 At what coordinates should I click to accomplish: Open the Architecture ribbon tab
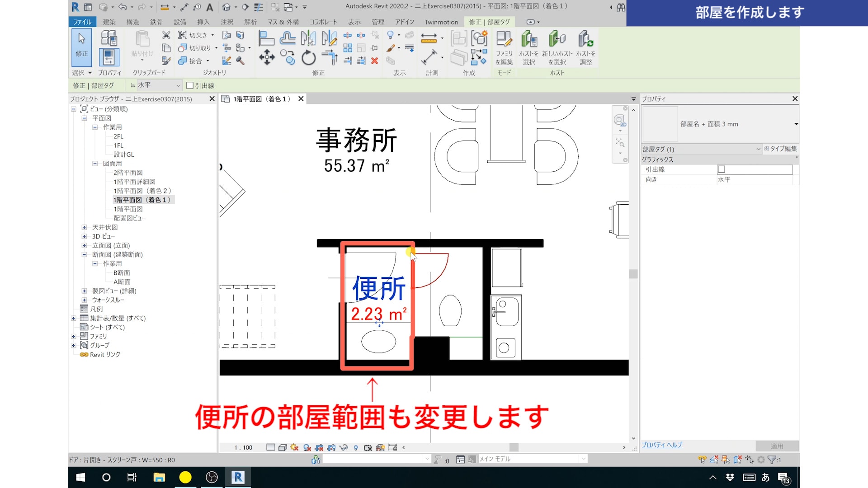pyautogui.click(x=109, y=22)
